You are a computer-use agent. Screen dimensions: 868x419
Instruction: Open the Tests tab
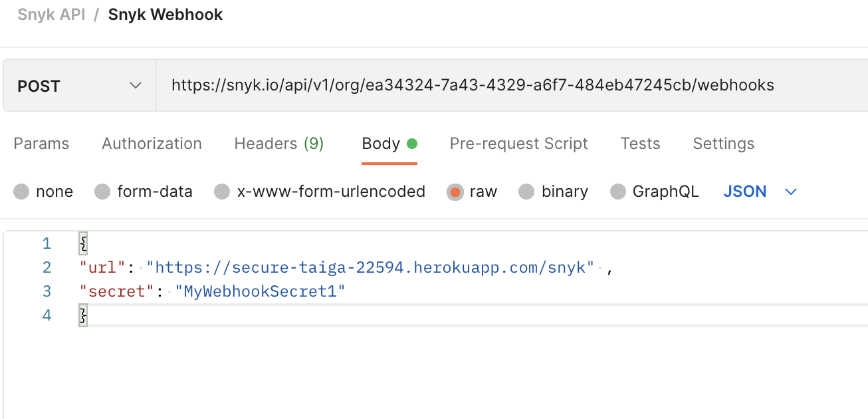point(639,143)
